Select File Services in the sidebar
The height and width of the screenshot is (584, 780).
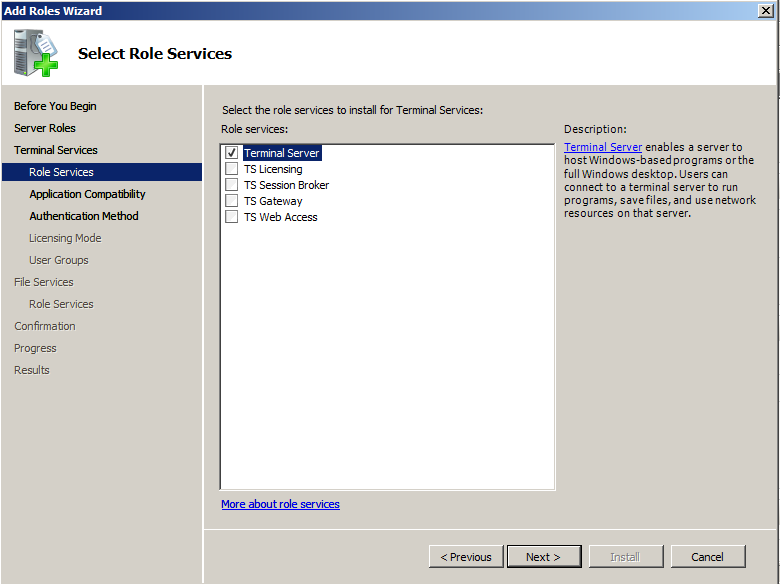[x=44, y=282]
